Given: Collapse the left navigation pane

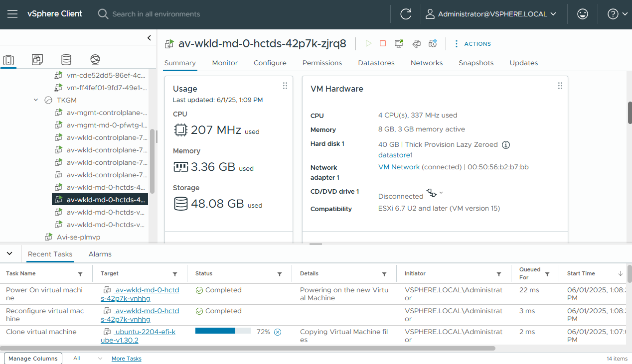Looking at the screenshot, I should point(149,38).
